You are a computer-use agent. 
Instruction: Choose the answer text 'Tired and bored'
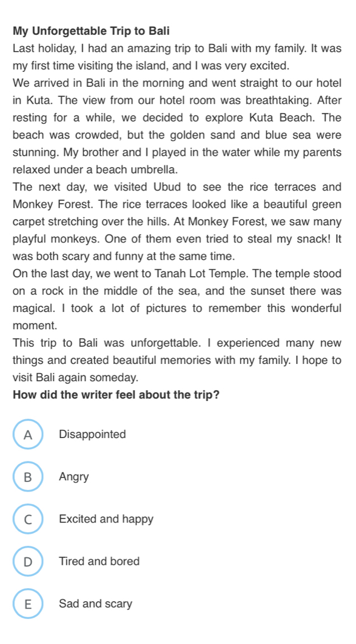pyautogui.click(x=99, y=561)
